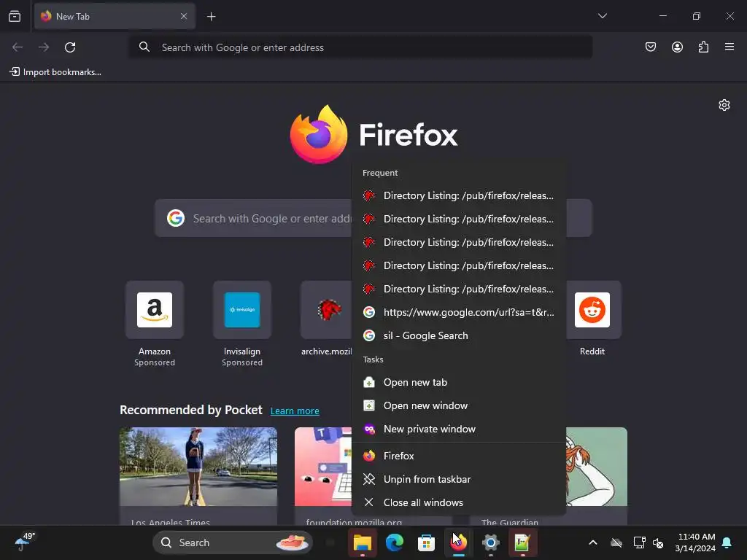
Task: Open Settings gear on the taskbar
Action: [x=490, y=542]
